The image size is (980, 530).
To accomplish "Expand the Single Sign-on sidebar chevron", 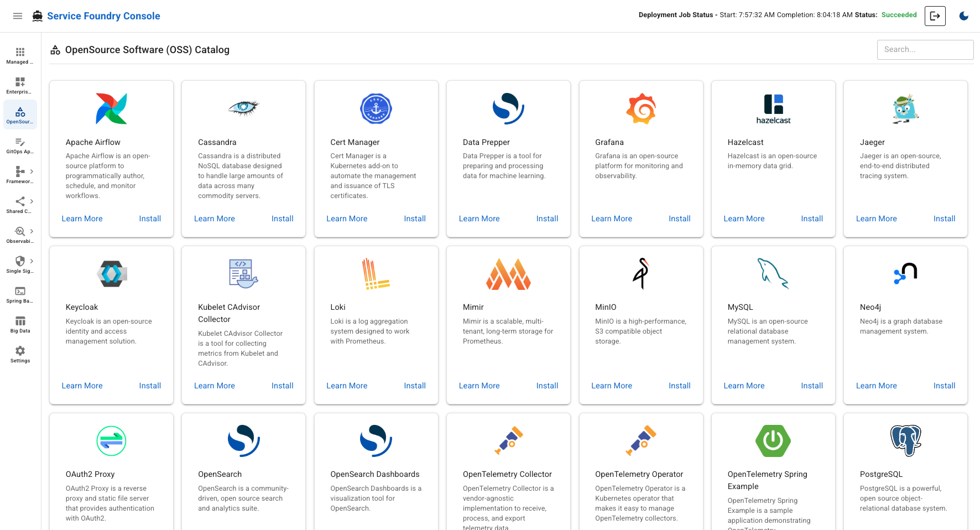I will (32, 261).
